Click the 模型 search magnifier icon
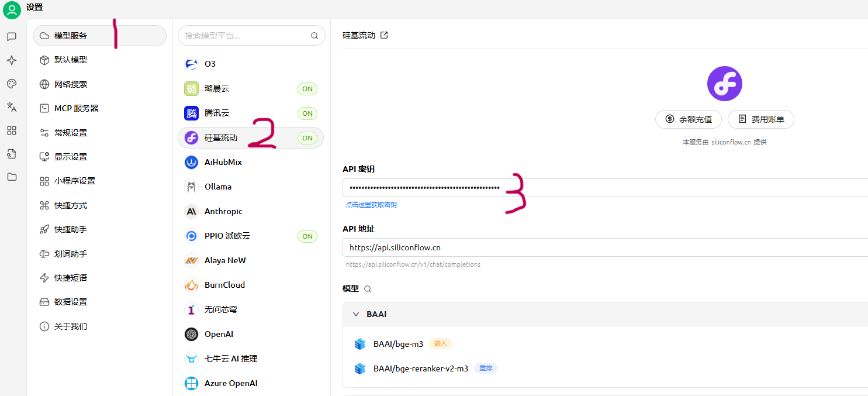Screen dimensions: 868x396 pos(368,288)
